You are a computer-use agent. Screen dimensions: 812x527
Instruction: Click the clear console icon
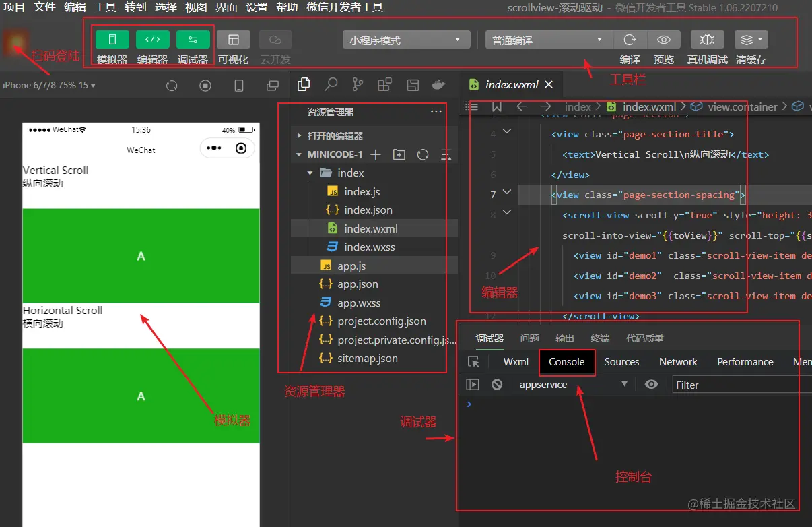[x=497, y=385]
